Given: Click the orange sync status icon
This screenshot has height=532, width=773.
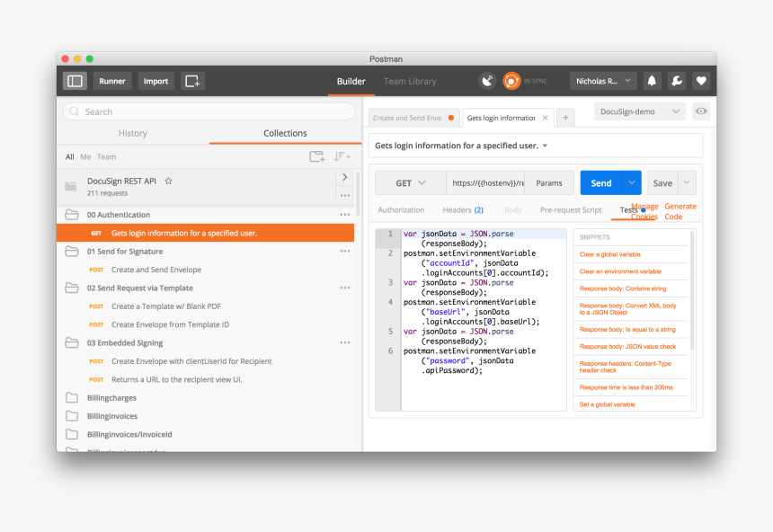Looking at the screenshot, I should (x=511, y=81).
